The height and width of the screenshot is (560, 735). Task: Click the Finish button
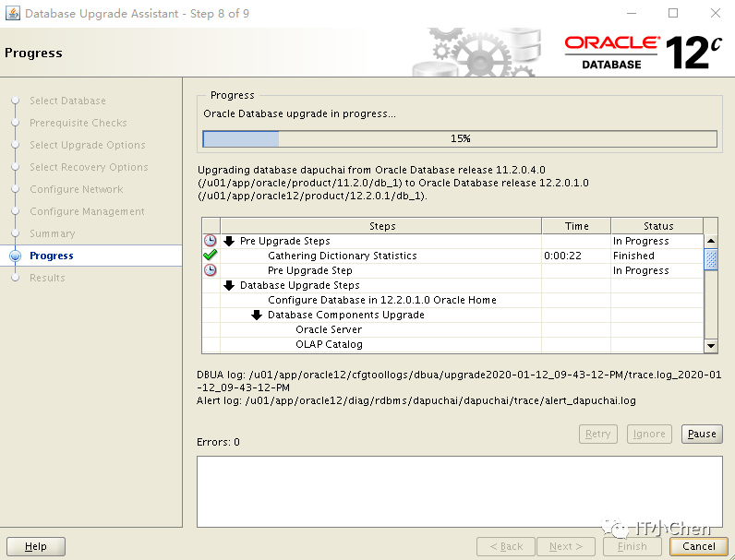[632, 546]
